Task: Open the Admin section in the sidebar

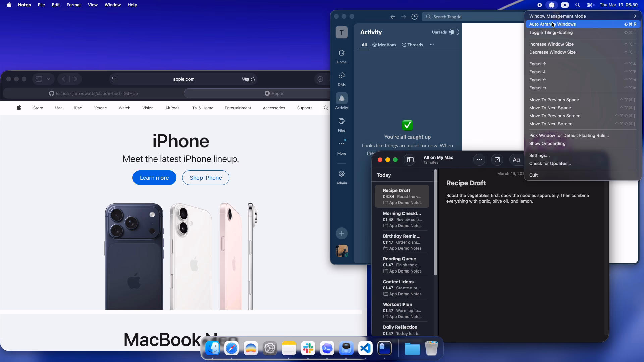Action: pyautogui.click(x=341, y=177)
